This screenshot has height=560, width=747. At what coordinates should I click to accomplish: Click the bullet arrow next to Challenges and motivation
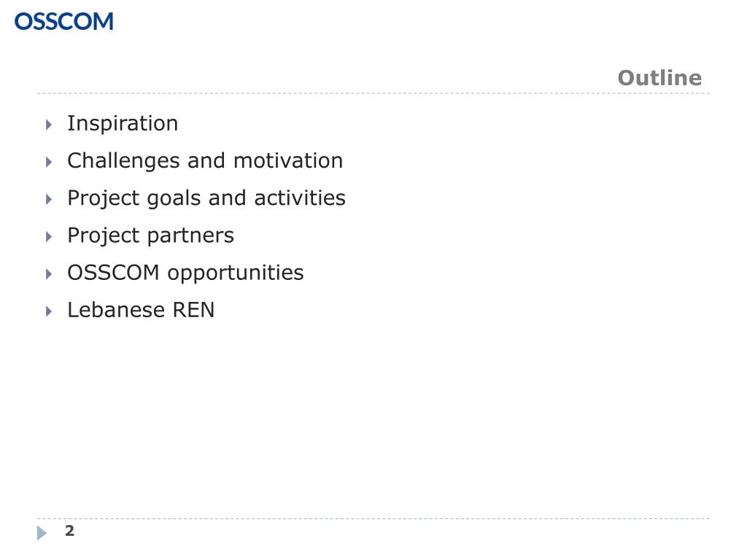[49, 162]
